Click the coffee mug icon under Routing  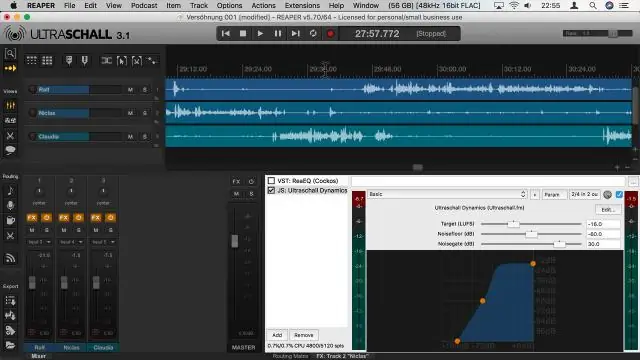[x=10, y=220]
